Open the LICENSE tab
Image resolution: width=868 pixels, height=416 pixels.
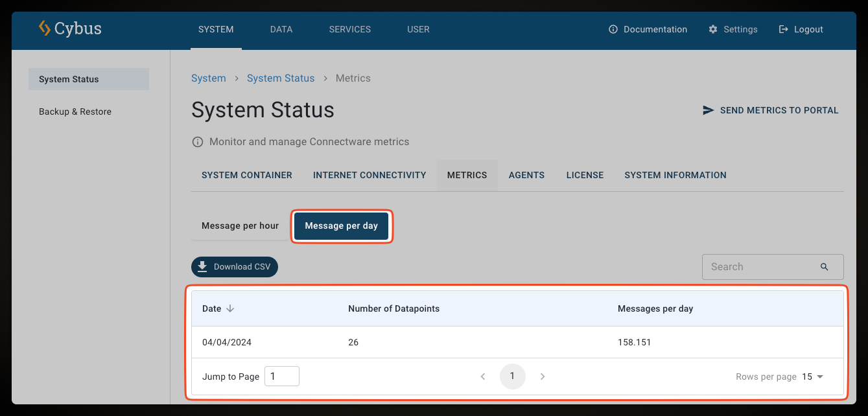(x=585, y=175)
